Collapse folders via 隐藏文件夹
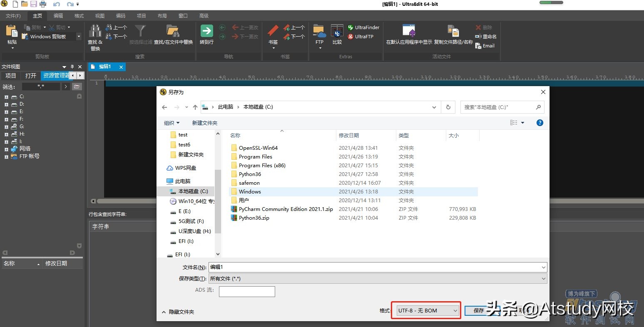Screen dimensions: 644x327 [x=178, y=312]
